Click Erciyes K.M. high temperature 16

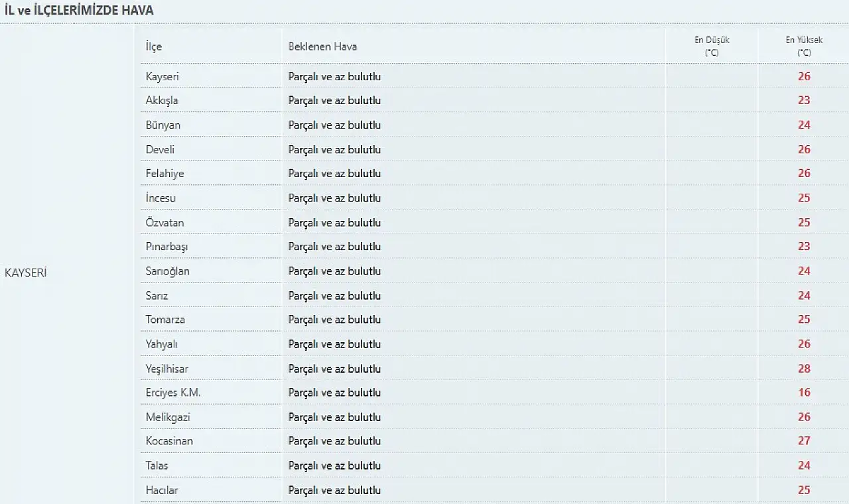tap(804, 393)
